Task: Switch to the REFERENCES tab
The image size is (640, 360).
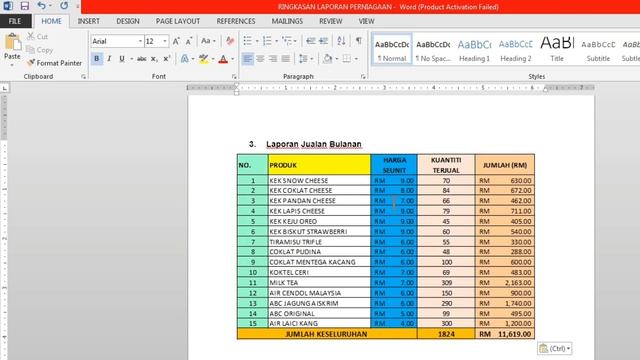Action: (x=236, y=21)
